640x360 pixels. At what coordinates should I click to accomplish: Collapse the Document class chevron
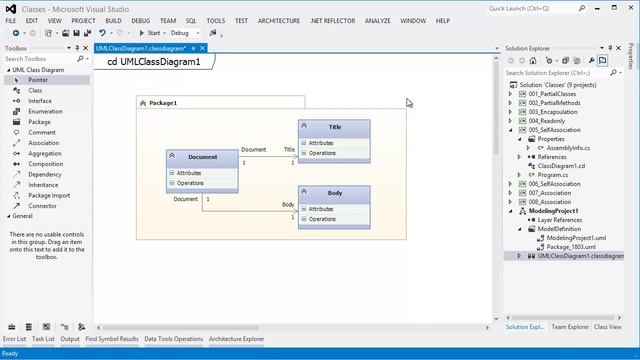[x=172, y=156]
